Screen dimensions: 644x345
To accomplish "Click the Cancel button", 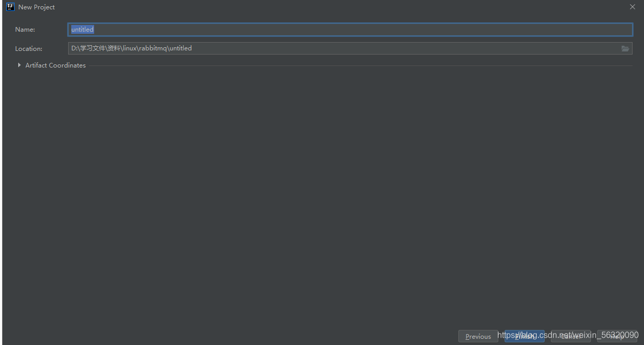I will [571, 336].
